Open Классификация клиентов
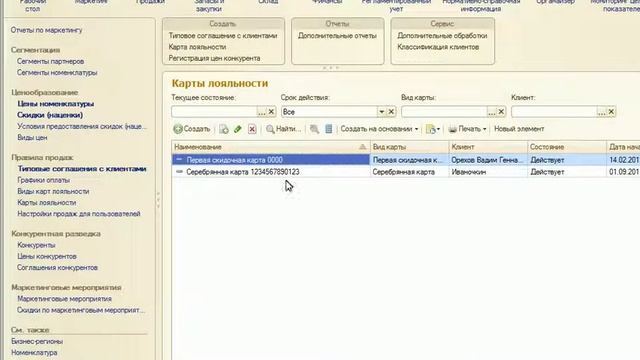This screenshot has width=640, height=360. pyautogui.click(x=438, y=47)
